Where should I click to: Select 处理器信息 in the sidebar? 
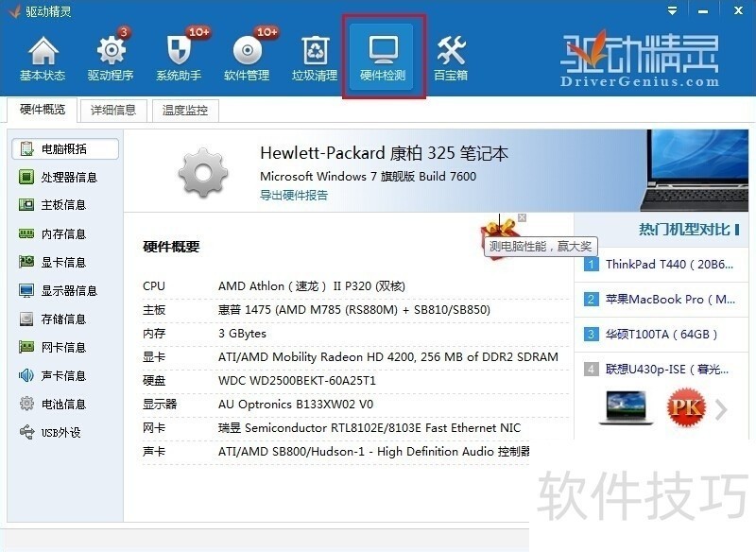click(59, 177)
